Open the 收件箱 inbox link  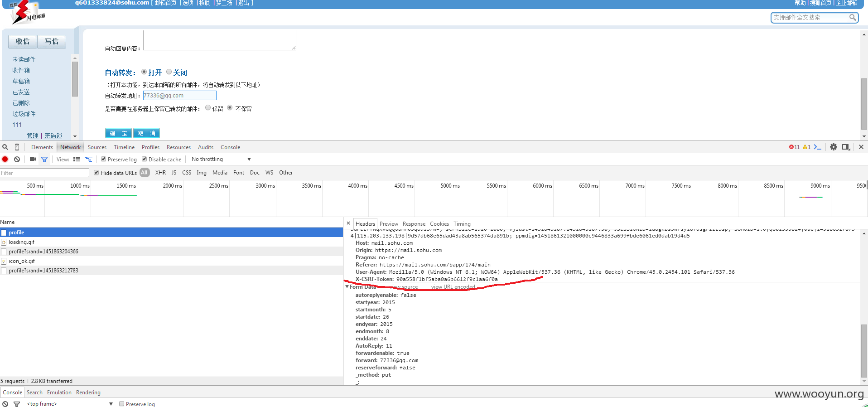[21, 70]
